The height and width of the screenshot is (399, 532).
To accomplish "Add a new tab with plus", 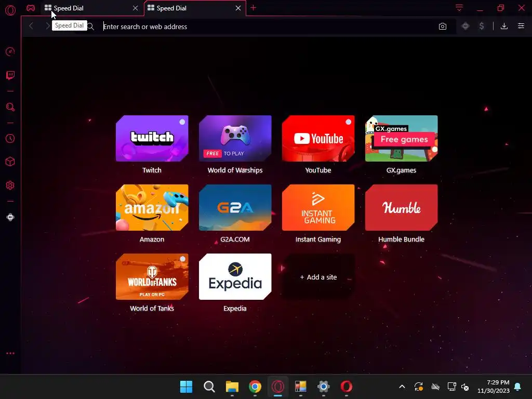I will click(x=253, y=8).
